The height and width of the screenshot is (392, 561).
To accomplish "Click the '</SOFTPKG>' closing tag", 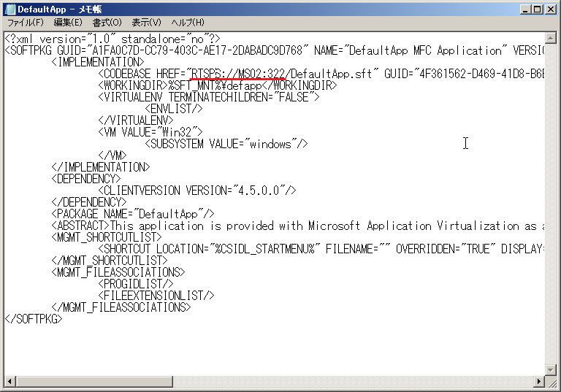I will (34, 319).
